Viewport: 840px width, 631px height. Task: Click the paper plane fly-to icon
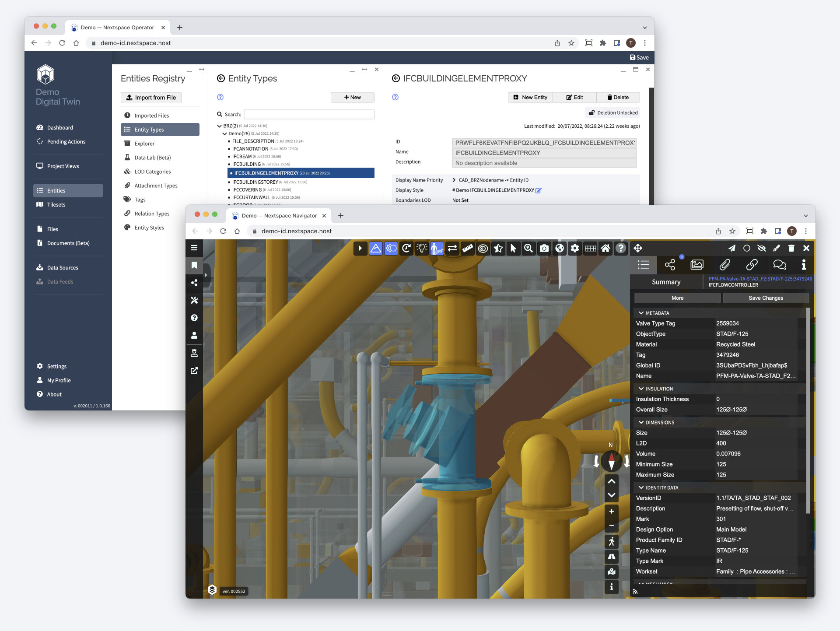(731, 248)
